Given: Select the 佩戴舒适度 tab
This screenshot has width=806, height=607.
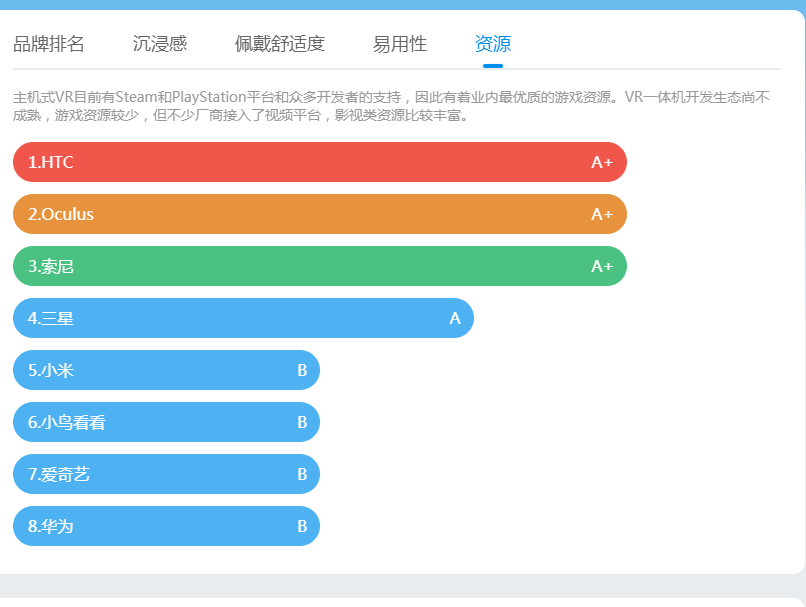Looking at the screenshot, I should tap(280, 44).
